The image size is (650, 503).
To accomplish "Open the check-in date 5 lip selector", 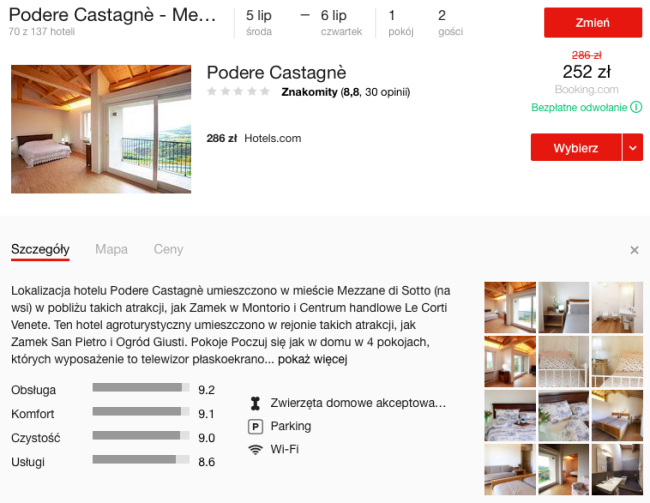I will (259, 22).
